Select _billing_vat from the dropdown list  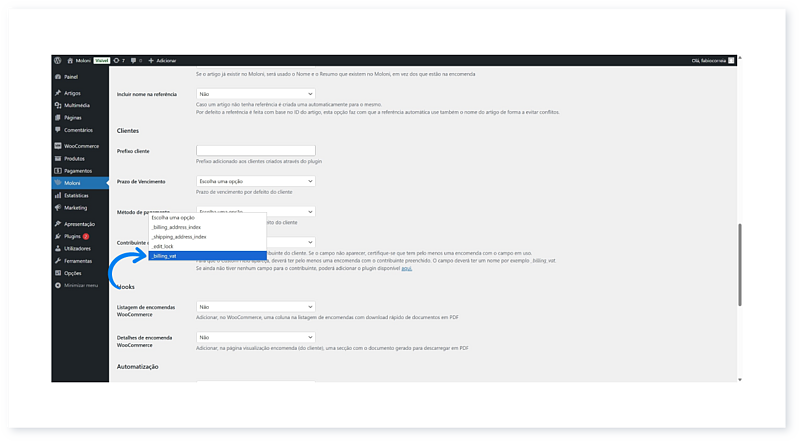tap(164, 256)
